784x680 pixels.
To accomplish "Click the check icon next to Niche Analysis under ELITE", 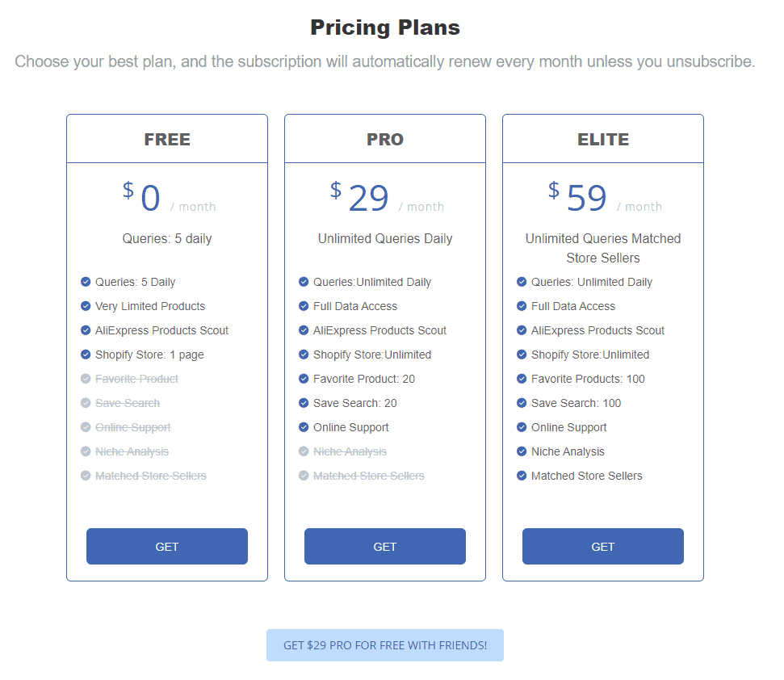I will (521, 451).
